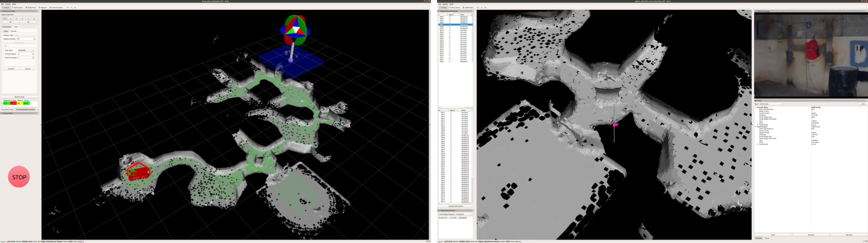Screen dimensions: 868x243
Task: Click minus toolbar icon in right window
Action: click(482, 7)
